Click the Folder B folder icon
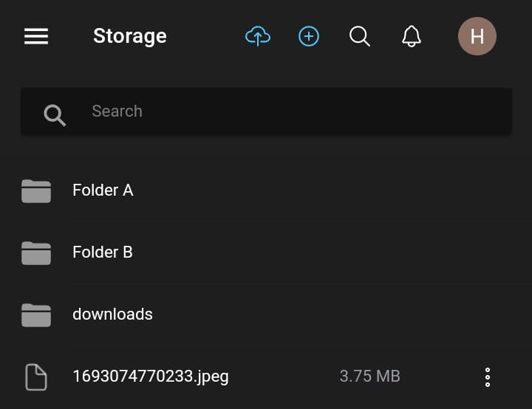The image size is (532, 409). 36,253
